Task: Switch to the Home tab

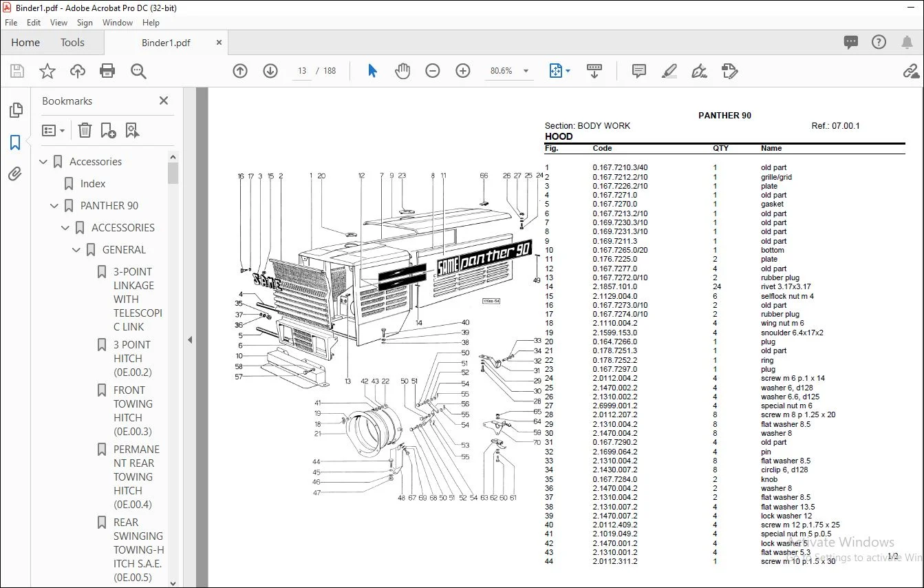Action: pos(25,43)
